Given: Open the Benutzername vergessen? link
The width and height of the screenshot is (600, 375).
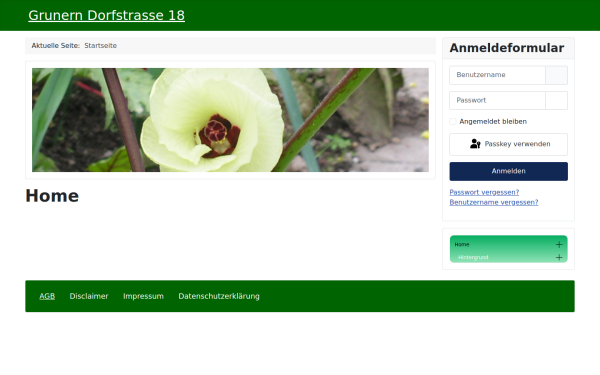Looking at the screenshot, I should (x=494, y=202).
